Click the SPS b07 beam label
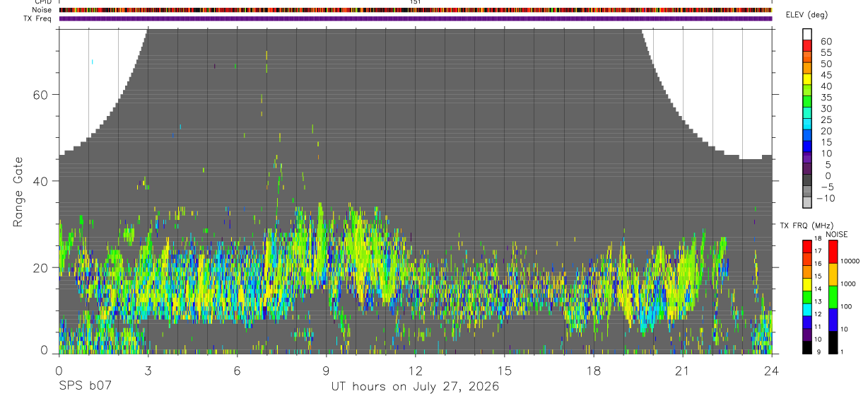 pyautogui.click(x=85, y=387)
